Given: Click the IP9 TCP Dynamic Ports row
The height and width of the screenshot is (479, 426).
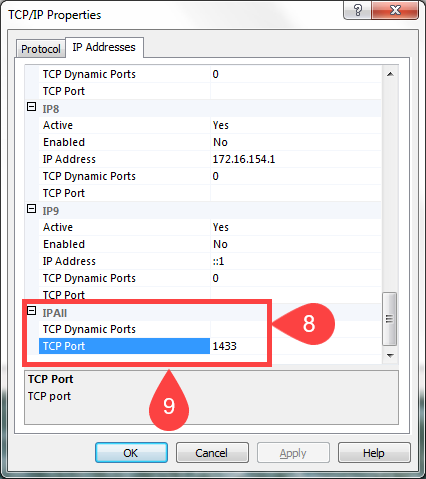Looking at the screenshot, I should 210,278.
